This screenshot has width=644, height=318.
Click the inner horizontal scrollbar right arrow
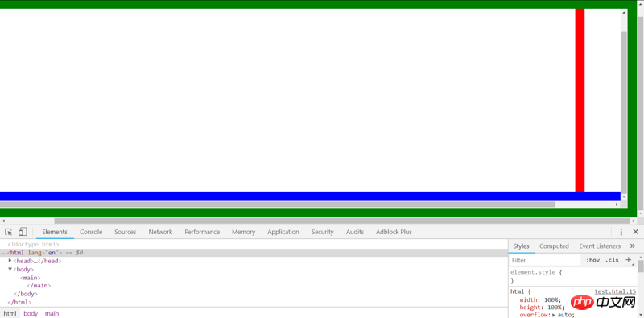point(617,204)
